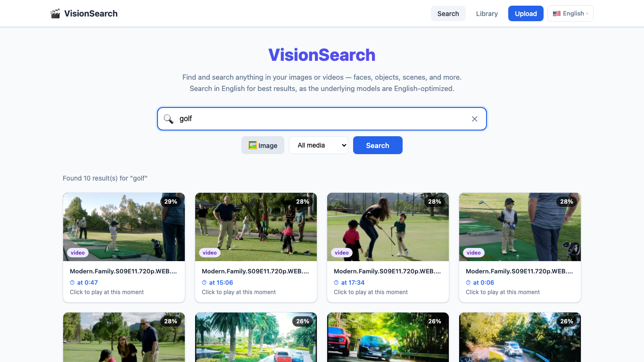Select the Search navigation item

448,13
